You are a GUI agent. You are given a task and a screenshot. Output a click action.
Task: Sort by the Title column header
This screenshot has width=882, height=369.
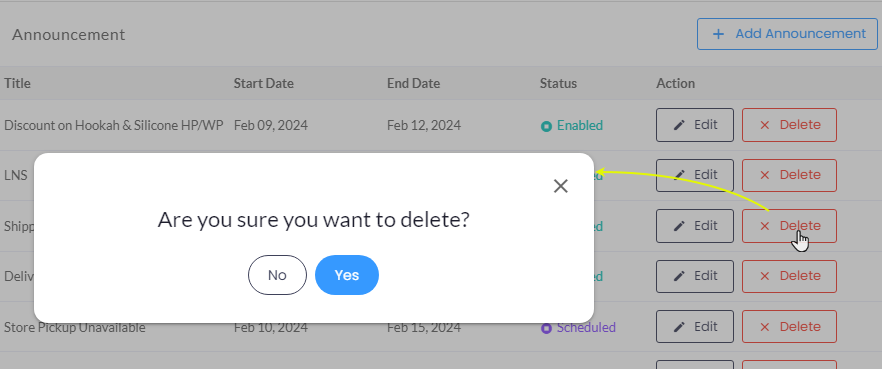(x=17, y=84)
